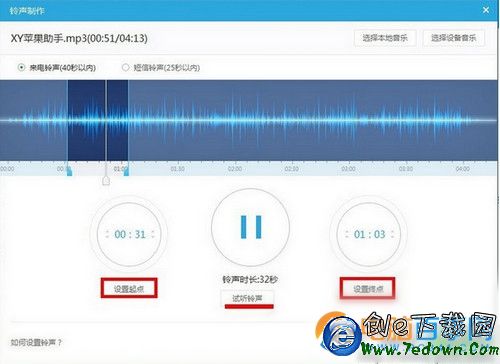Click the 00:31 start time value
This screenshot has width=500, height=364.
pyautogui.click(x=130, y=234)
